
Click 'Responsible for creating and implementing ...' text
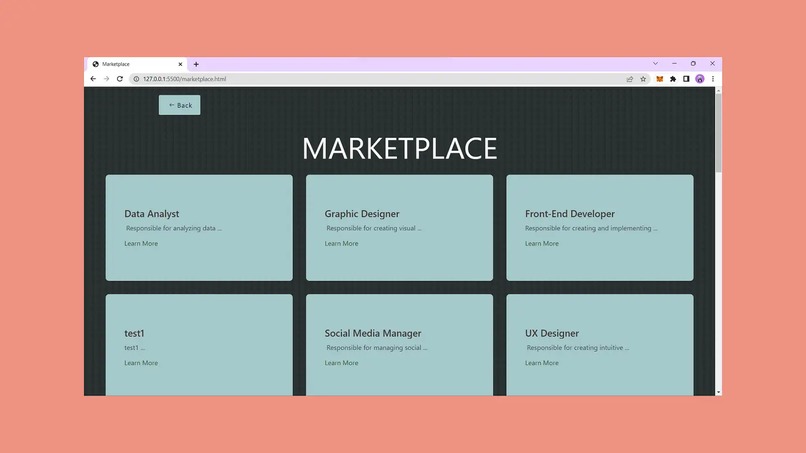point(591,228)
